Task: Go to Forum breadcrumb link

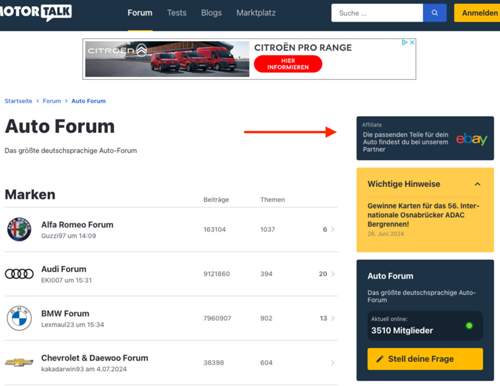Action: click(52, 101)
